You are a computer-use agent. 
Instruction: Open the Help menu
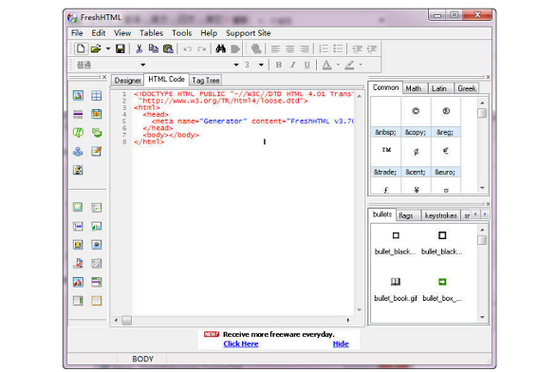209,33
